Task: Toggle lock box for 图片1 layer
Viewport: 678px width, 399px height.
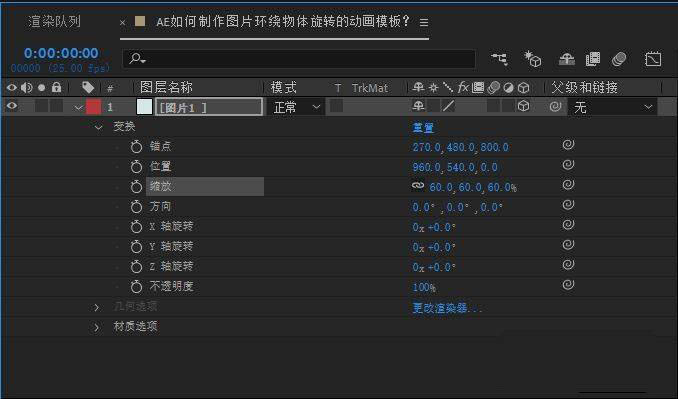Action: [x=57, y=106]
